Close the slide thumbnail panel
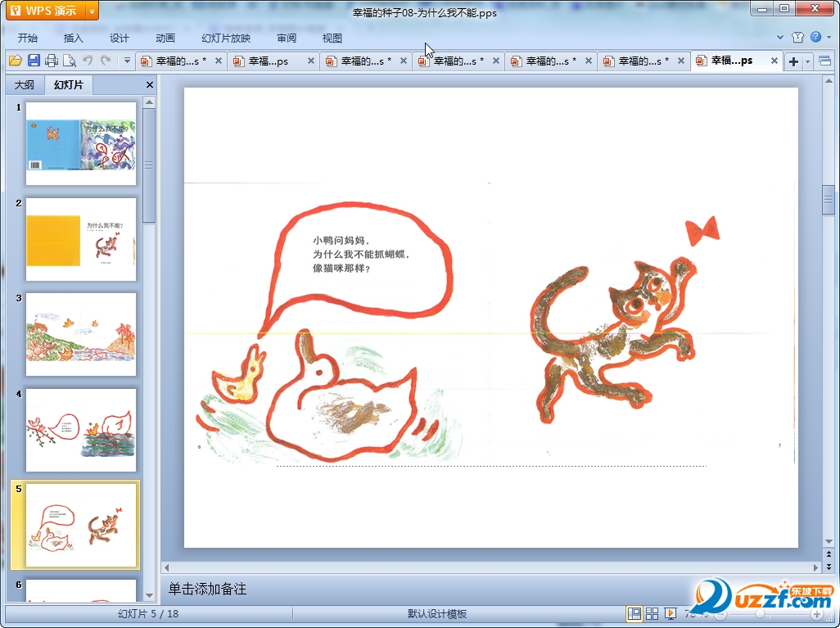This screenshot has height=628, width=840. point(150,84)
